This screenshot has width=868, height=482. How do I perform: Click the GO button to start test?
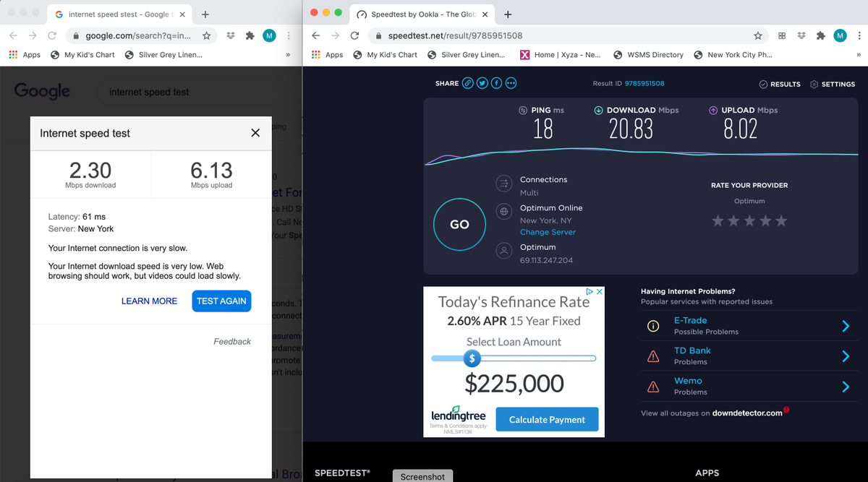point(459,224)
